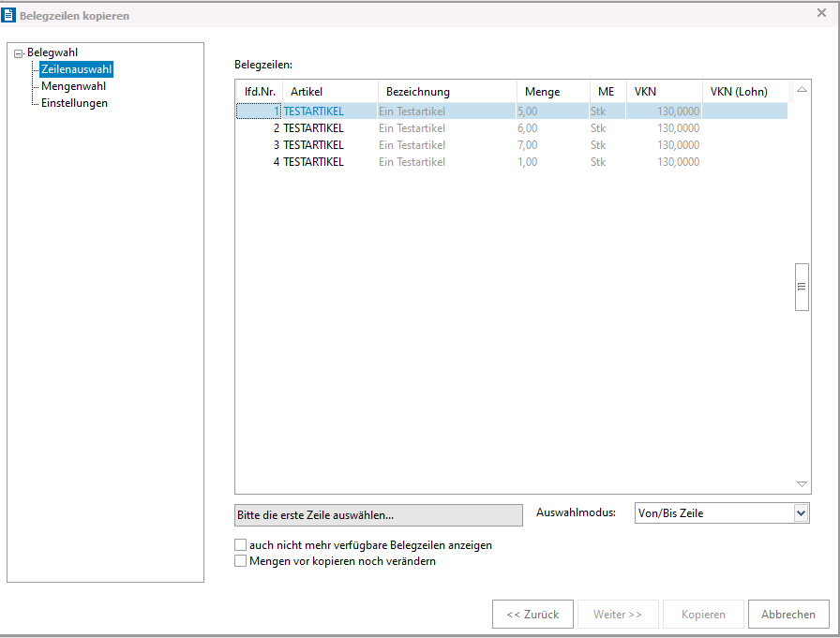Go back with << Zurück button
Viewport: 840px width, 638px height.
click(x=532, y=614)
